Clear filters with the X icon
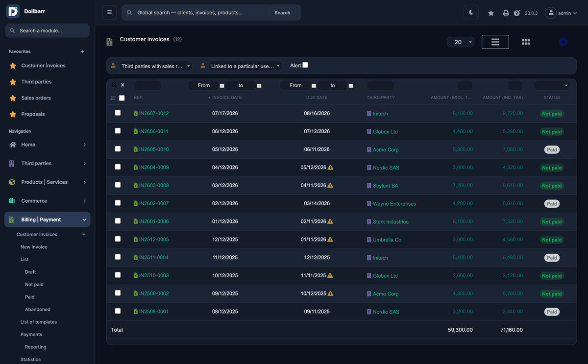Screen dimensions: 588x364 pyautogui.click(x=122, y=85)
